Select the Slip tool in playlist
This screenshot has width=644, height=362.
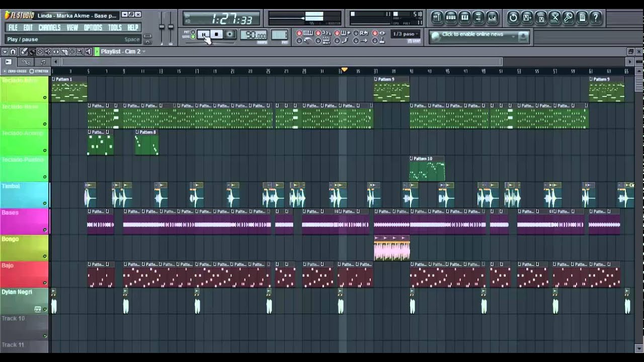pos(56,51)
